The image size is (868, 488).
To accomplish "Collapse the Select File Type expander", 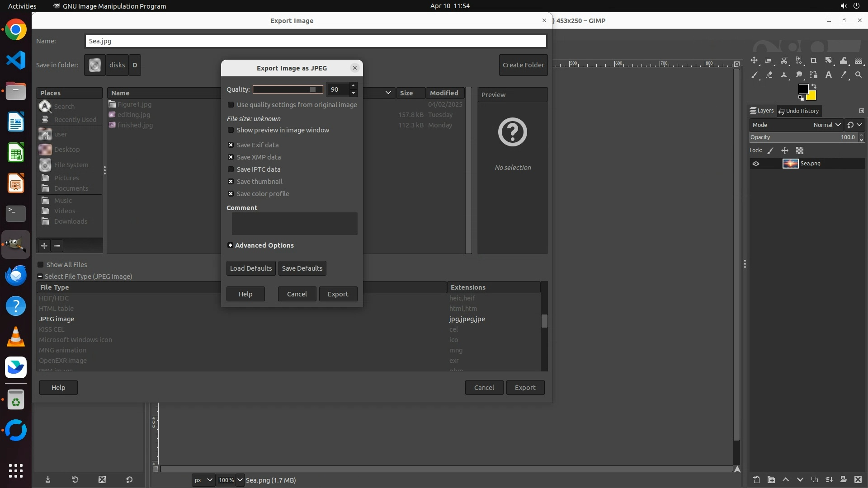I will pyautogui.click(x=40, y=277).
